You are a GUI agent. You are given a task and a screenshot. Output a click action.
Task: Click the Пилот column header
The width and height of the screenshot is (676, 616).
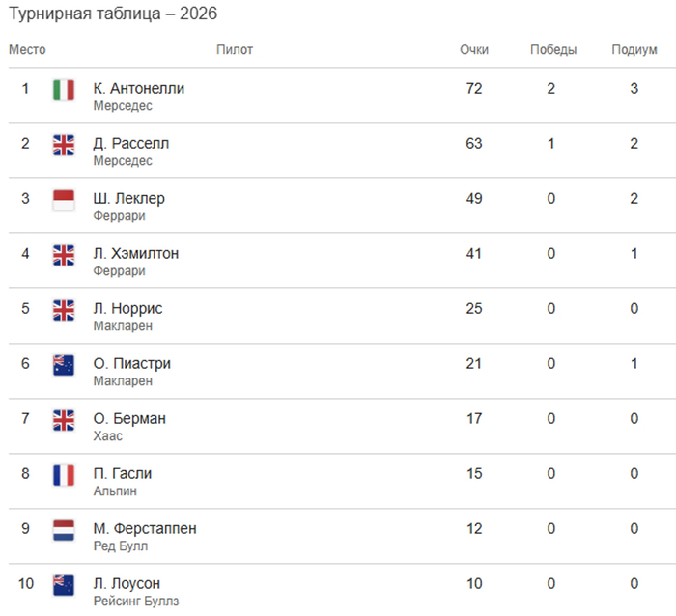point(235,50)
